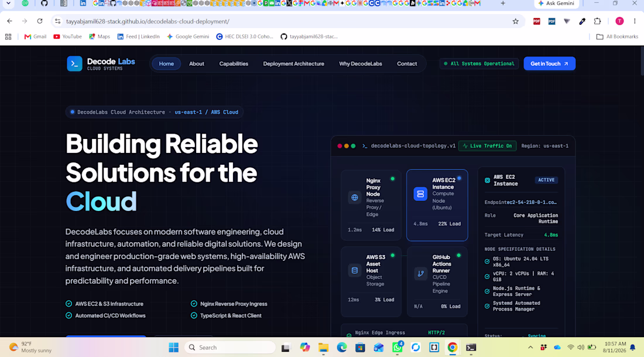Click the '3% Load' value on S3 card
This screenshot has width=644, height=357.
pyautogui.click(x=384, y=300)
